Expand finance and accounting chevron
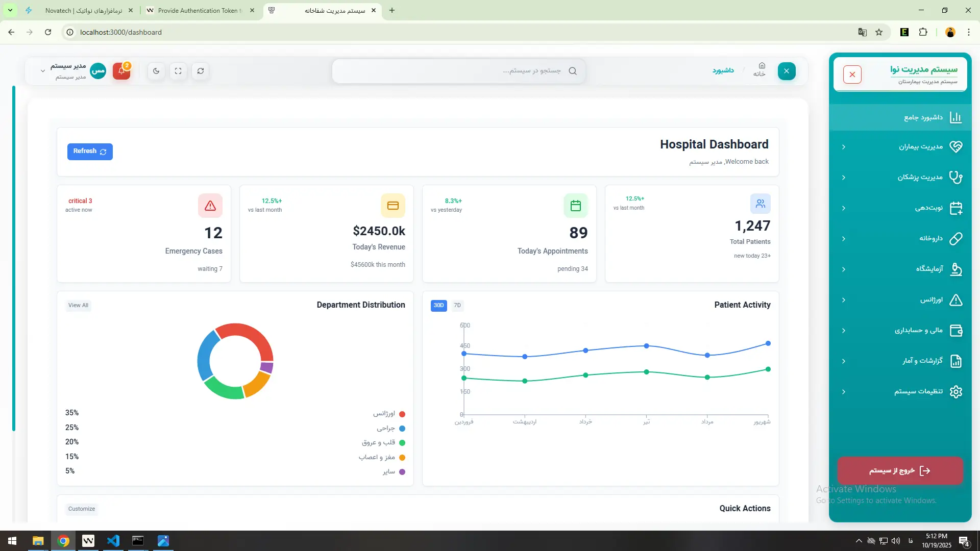This screenshot has width=980, height=551. 844,331
